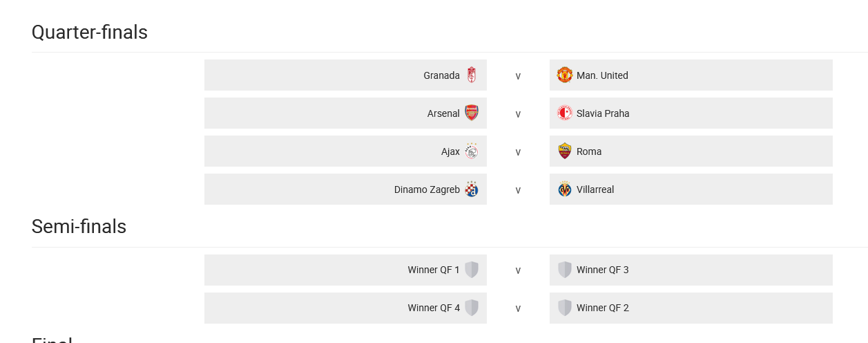This screenshot has height=343, width=868.
Task: Click the Winner QF 3 placeholder shield
Action: click(565, 270)
